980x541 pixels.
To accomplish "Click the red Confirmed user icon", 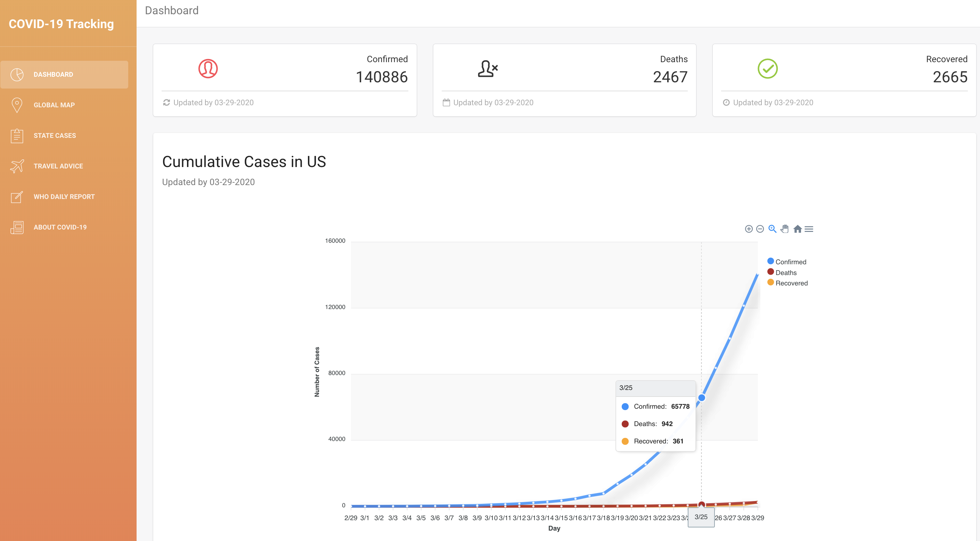I will coord(208,69).
